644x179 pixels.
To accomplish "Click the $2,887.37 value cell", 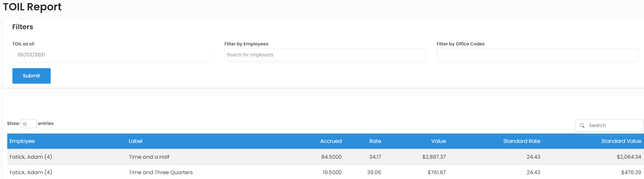I will (434, 157).
